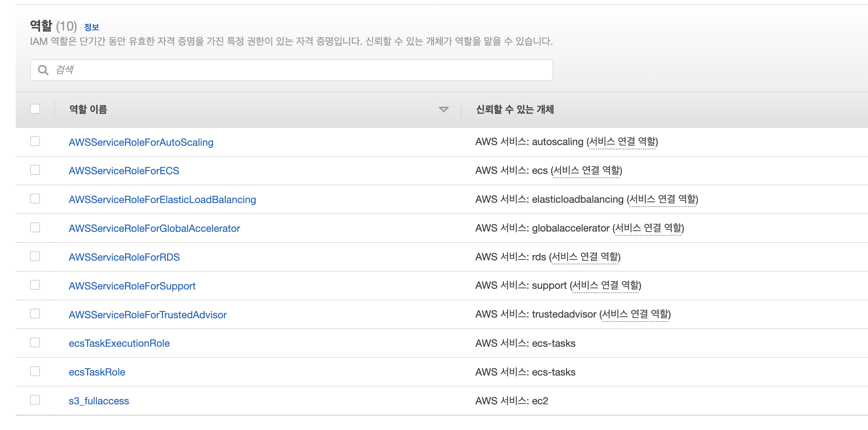The width and height of the screenshot is (868, 430).
Task: Open AWSServiceRoleForAutoScaling role
Action: (141, 142)
